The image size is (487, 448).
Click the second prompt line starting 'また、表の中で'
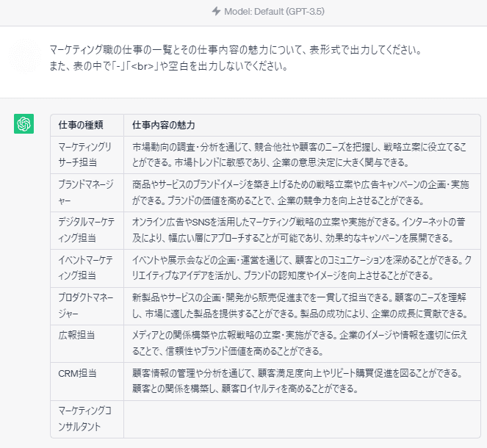point(169,66)
